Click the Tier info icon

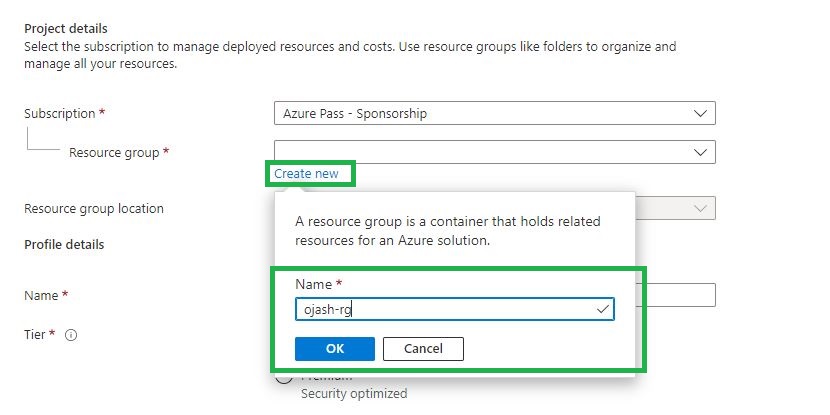point(71,336)
